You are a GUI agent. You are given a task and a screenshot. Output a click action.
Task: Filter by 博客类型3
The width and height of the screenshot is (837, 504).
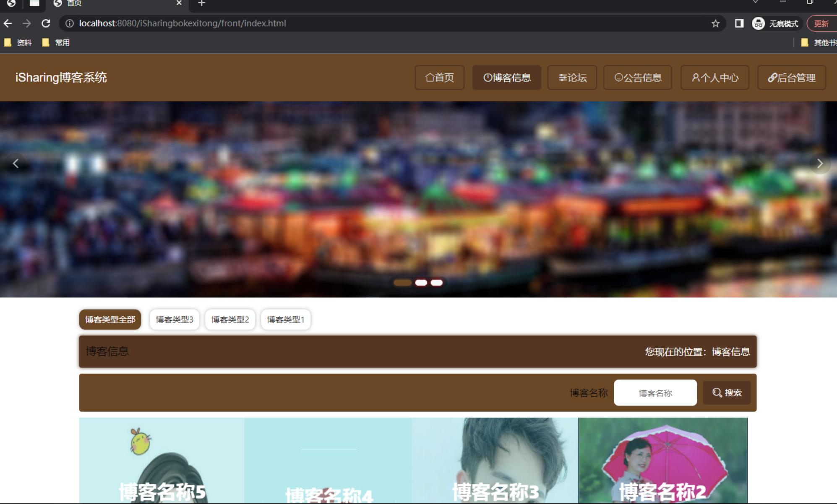point(175,320)
